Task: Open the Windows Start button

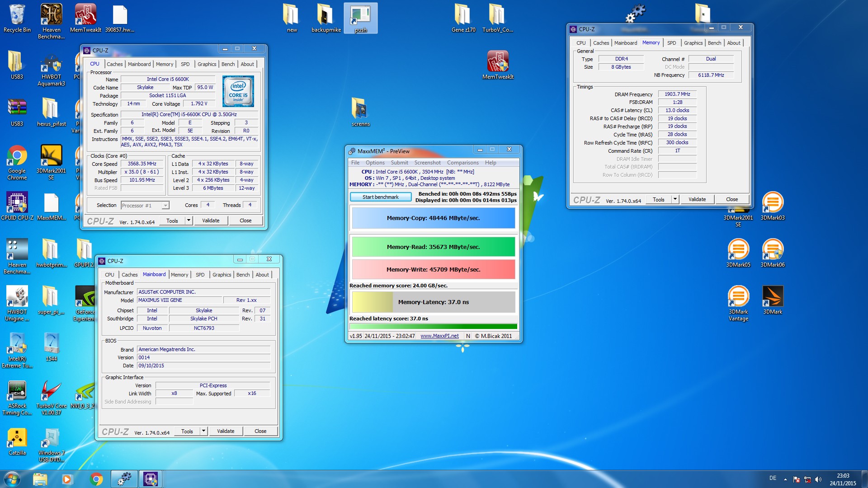Action: pyautogui.click(x=12, y=479)
